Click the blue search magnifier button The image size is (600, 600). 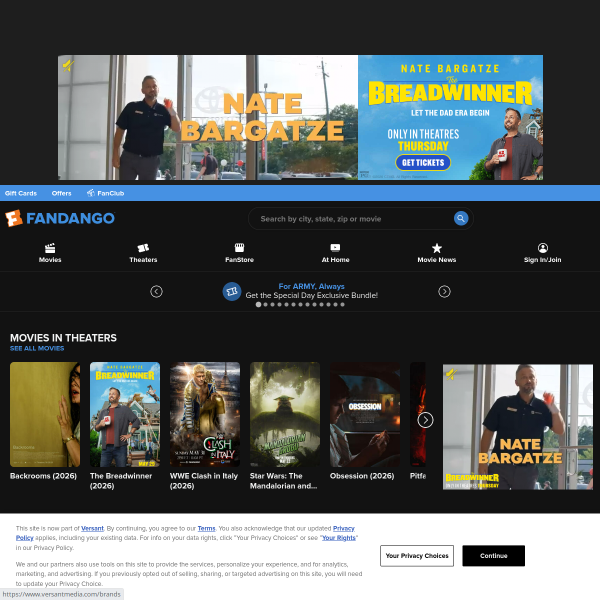(x=461, y=218)
